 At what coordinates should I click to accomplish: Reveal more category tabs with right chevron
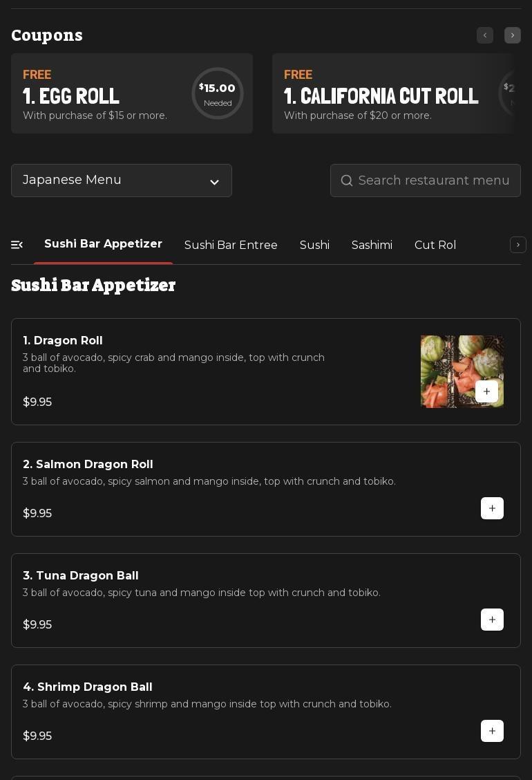coord(517,245)
